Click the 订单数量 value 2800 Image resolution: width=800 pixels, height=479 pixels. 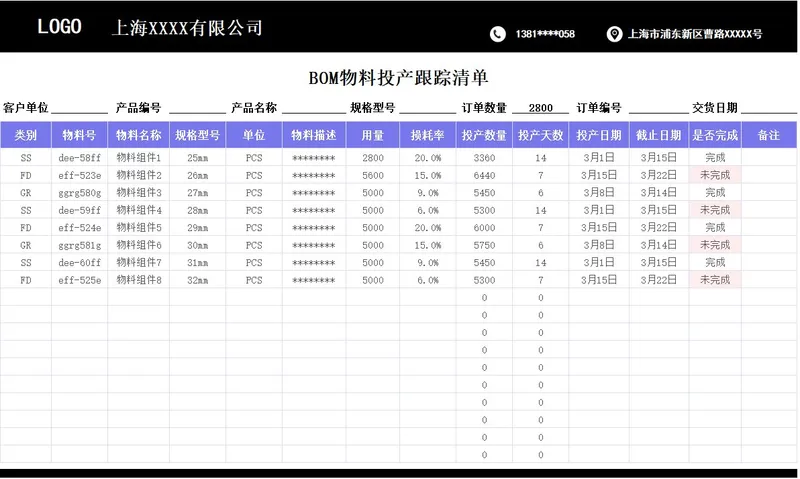point(540,108)
